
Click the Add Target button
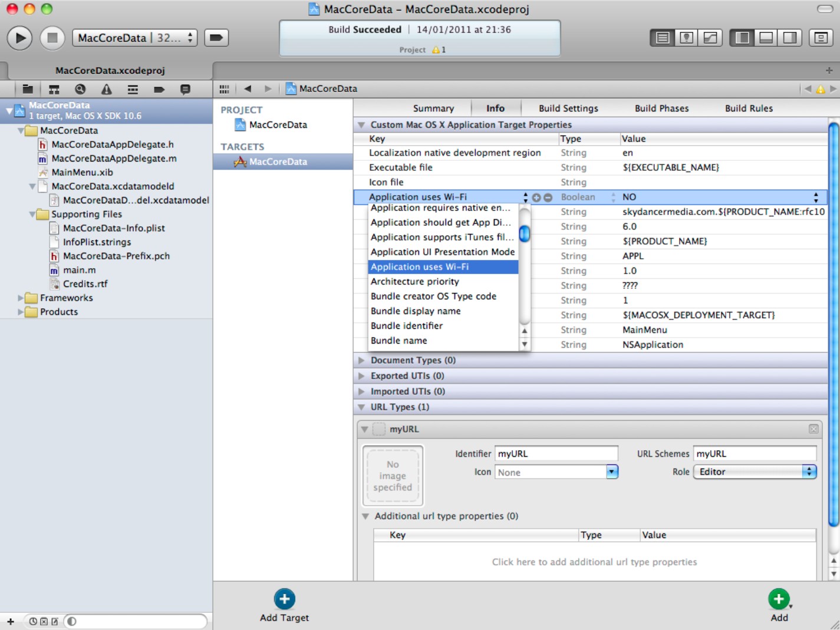click(x=284, y=606)
